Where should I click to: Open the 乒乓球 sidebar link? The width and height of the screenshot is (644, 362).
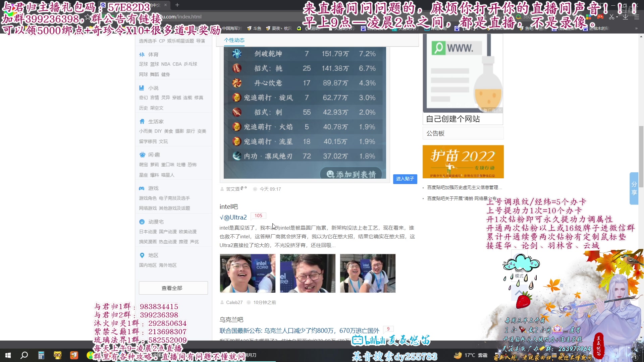click(x=191, y=64)
